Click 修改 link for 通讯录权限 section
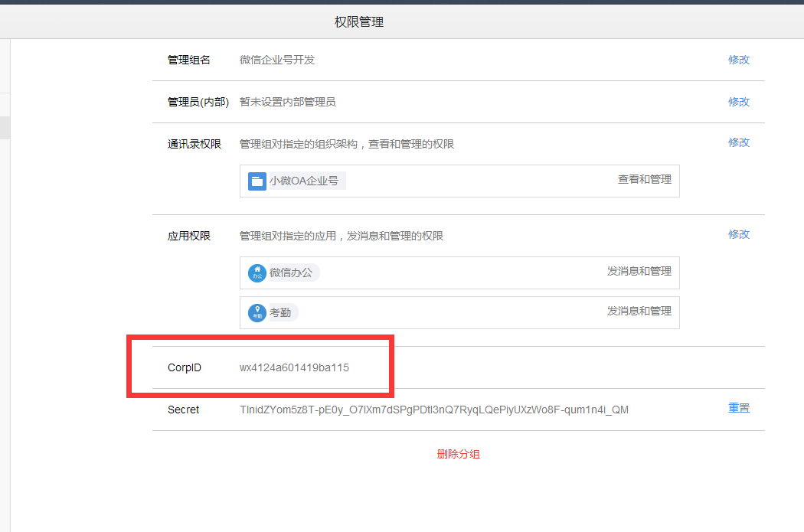The image size is (804, 532). click(738, 142)
